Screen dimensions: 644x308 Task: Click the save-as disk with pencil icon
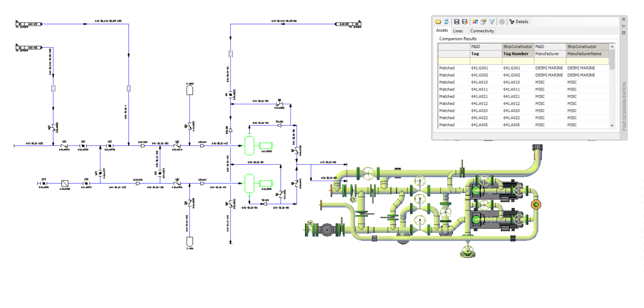pyautogui.click(x=465, y=22)
